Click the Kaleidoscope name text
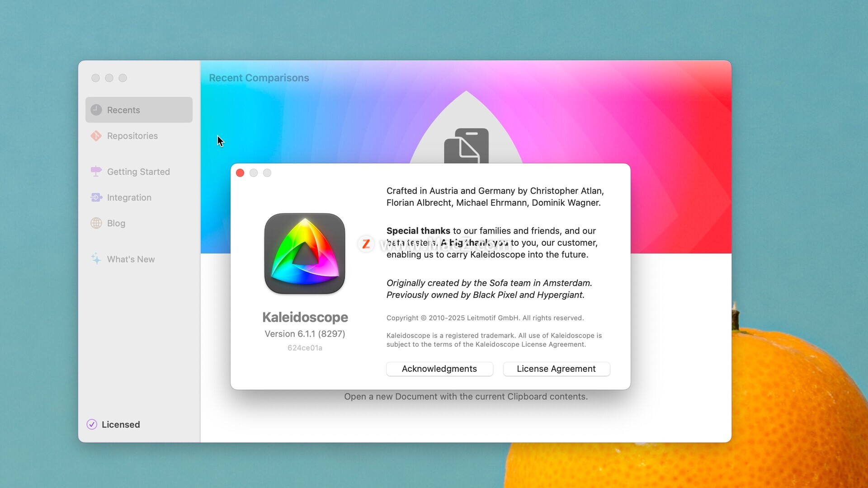The image size is (868, 488). point(305,317)
